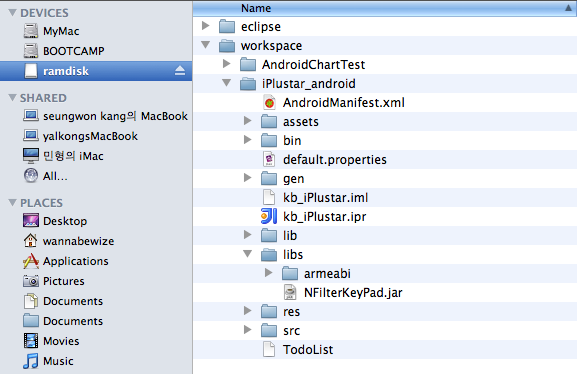Click the ramdisk disk icon
Viewport: 577px width, 374px height.
click(31, 71)
